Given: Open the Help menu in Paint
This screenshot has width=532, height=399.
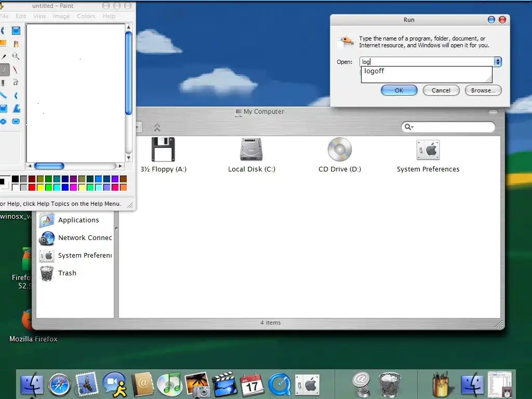Looking at the screenshot, I should (109, 16).
